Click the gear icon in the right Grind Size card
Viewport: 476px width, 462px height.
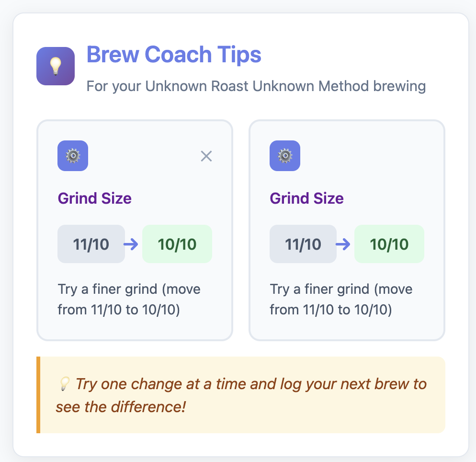point(285,156)
